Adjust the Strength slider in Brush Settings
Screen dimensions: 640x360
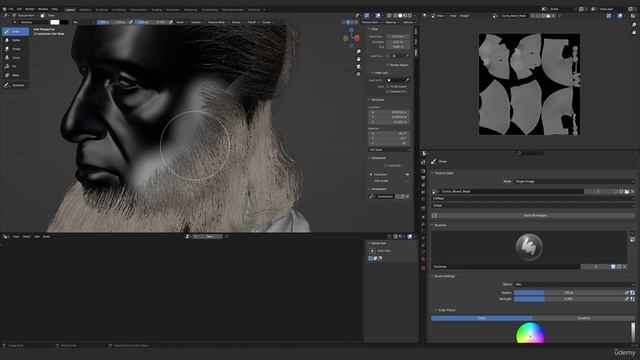[569, 299]
